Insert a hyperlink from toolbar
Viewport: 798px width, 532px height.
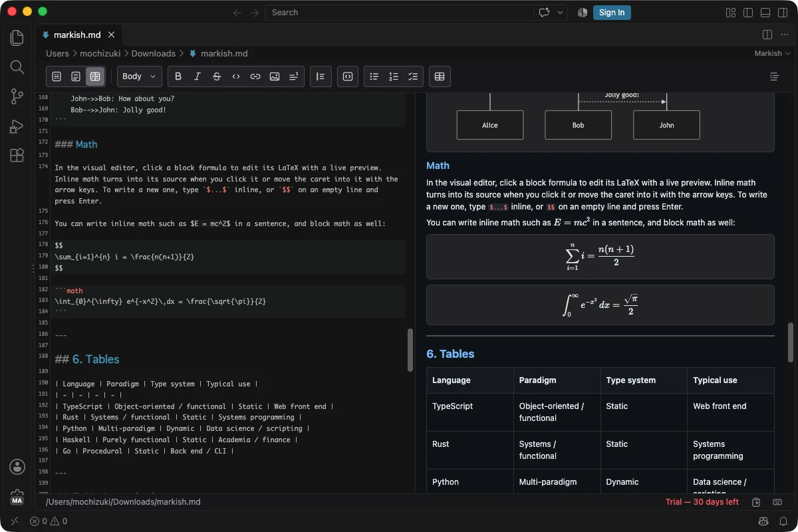click(x=255, y=76)
